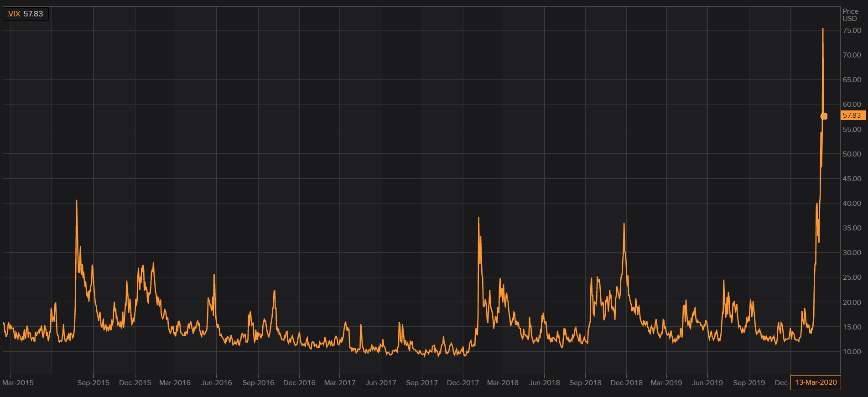
Task: Select the Sep-2017 date axis label
Action: [422, 383]
